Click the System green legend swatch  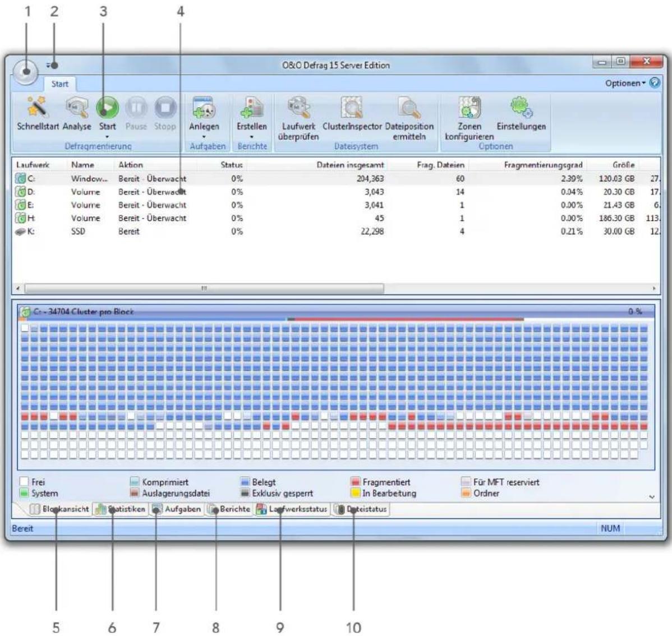click(x=25, y=493)
